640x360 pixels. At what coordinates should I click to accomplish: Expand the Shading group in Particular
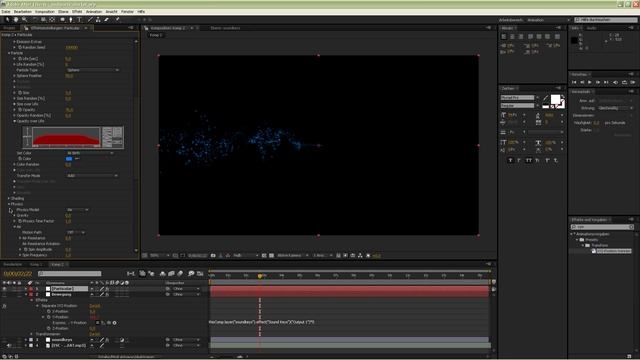(x=9, y=198)
